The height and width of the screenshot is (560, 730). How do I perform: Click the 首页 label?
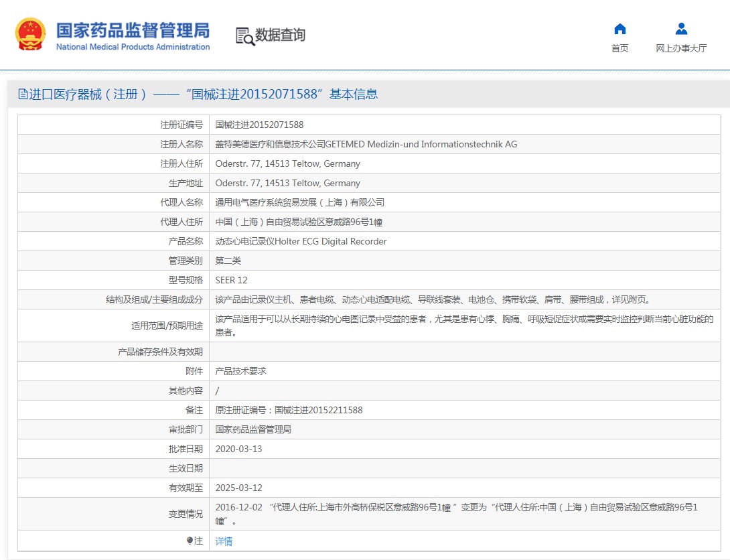(x=619, y=48)
